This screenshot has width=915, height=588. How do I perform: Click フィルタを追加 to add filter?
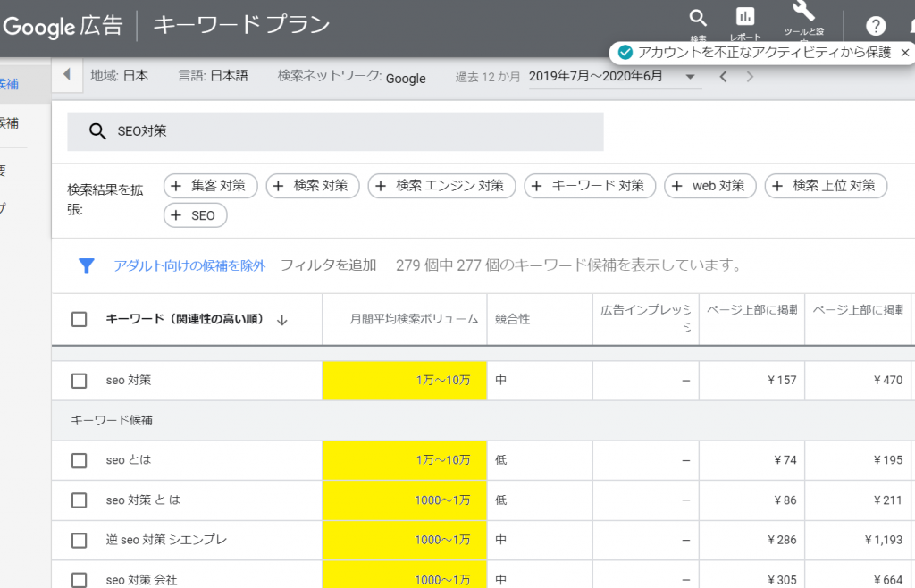[x=328, y=265]
